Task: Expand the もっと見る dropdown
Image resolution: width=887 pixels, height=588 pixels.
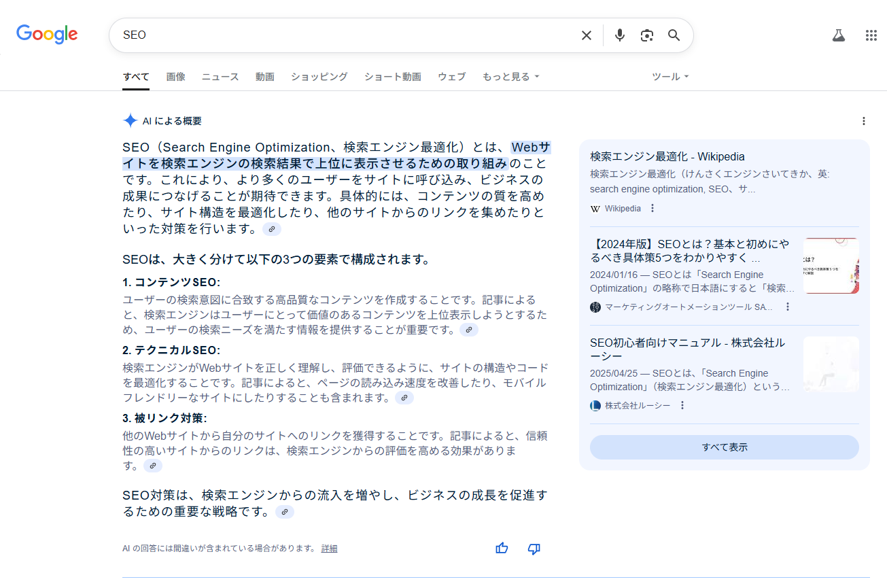Action: (511, 77)
